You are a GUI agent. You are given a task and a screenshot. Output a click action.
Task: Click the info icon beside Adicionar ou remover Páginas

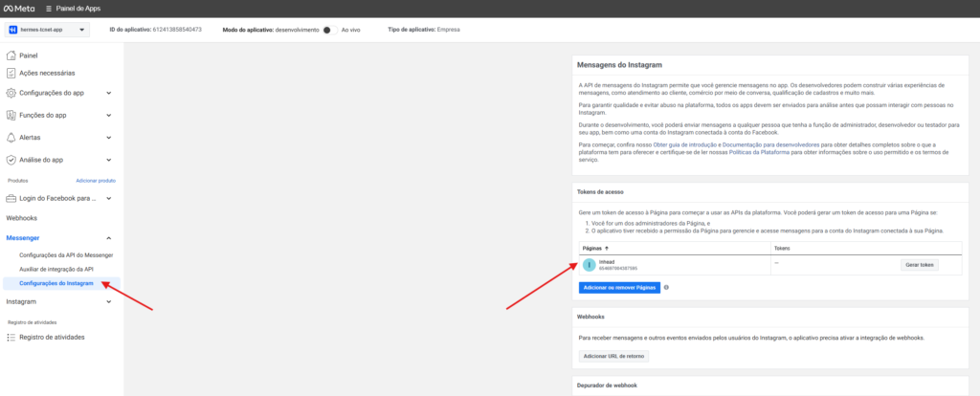(x=666, y=287)
